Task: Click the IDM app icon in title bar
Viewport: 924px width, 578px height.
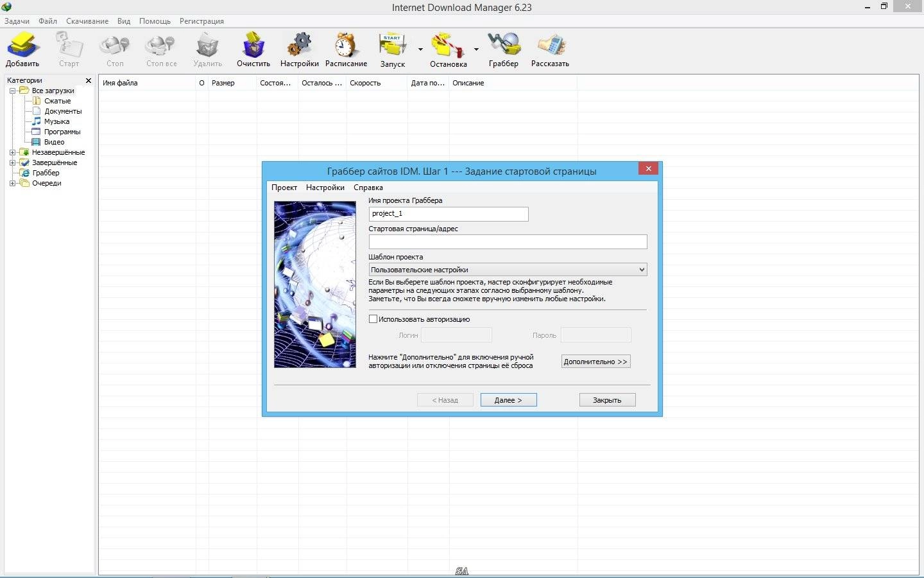Action: (x=6, y=6)
